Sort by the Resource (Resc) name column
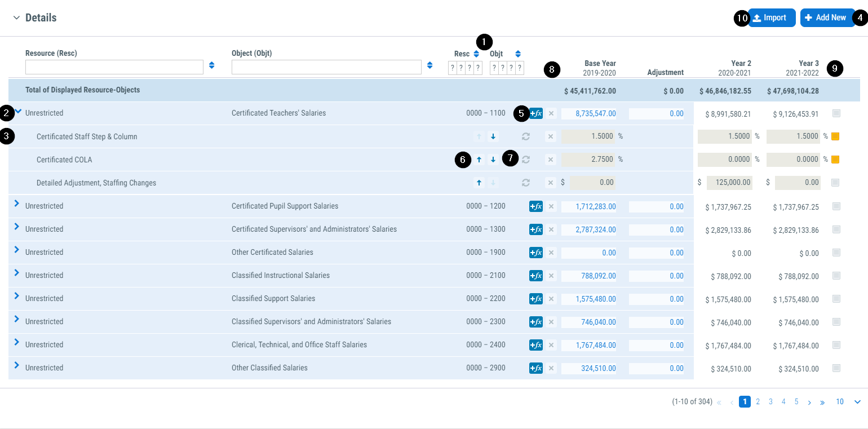This screenshot has width=868, height=429. [x=212, y=65]
